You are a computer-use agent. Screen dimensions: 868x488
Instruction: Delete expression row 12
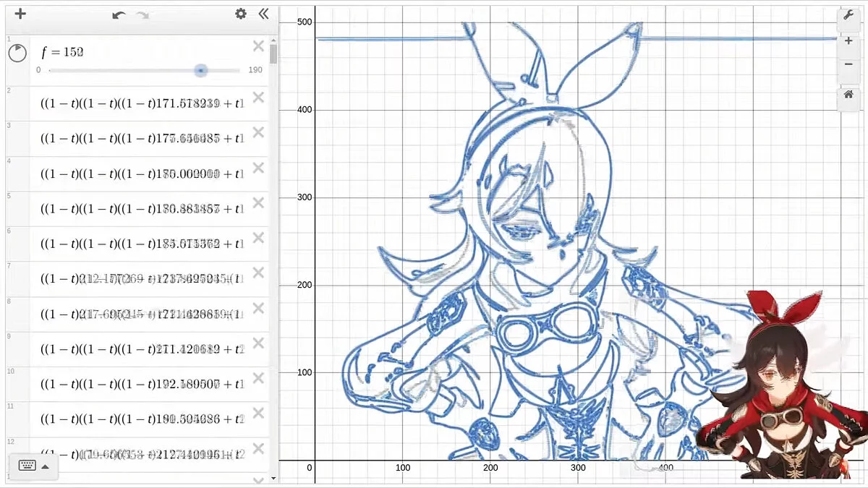[258, 449]
